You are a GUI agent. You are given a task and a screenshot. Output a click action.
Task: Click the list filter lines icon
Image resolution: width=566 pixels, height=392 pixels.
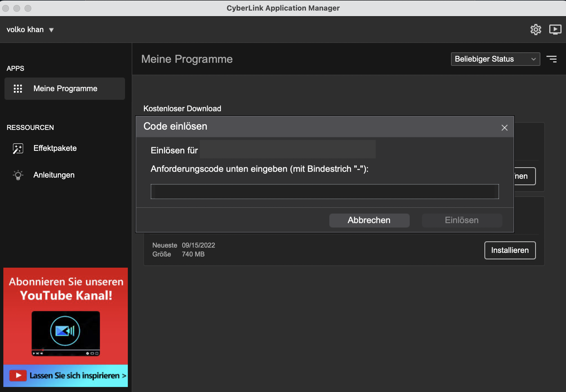pos(551,59)
